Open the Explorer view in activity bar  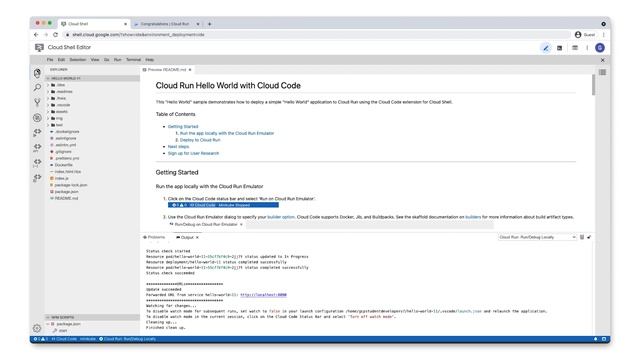[x=37, y=73]
